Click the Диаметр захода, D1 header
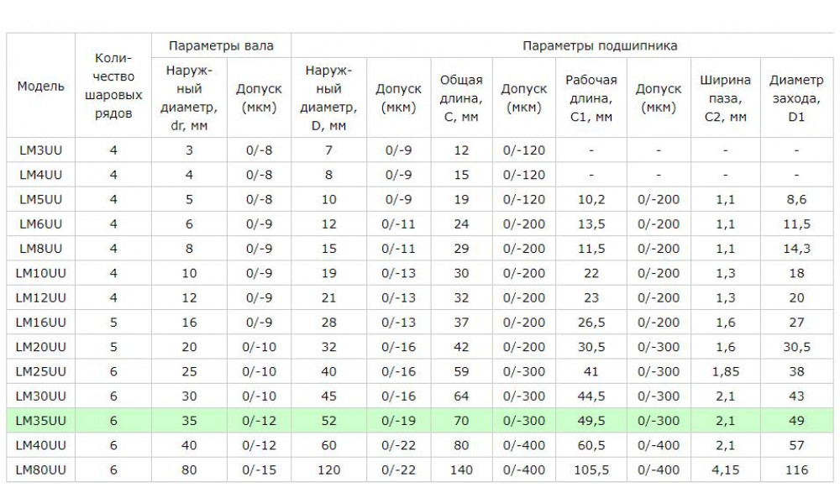The height and width of the screenshot is (504, 840). click(x=796, y=98)
